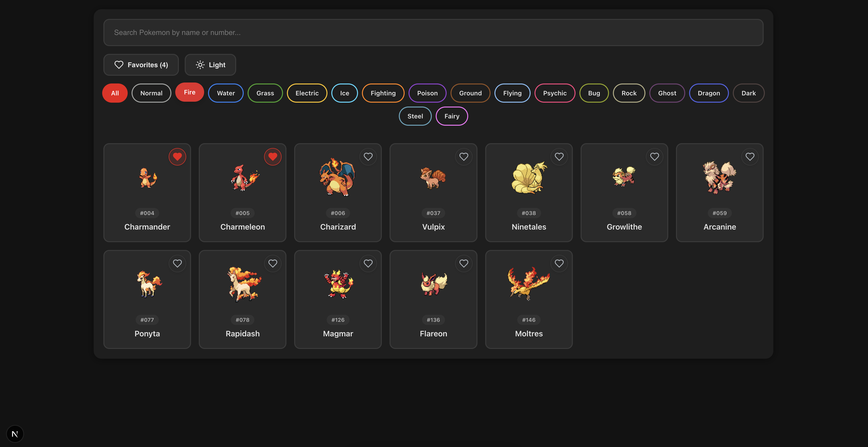Image resolution: width=868 pixels, height=447 pixels.
Task: Favorite Vulpix by clicking its heart icon
Action: [x=464, y=157]
